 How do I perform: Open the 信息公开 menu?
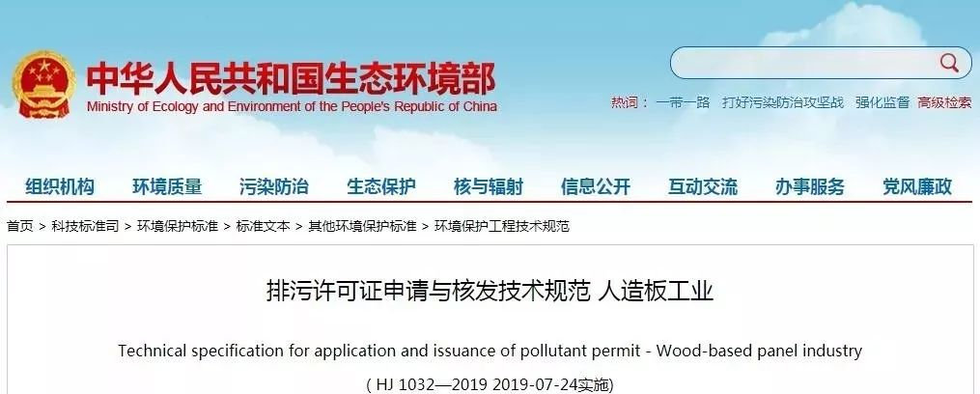click(596, 186)
